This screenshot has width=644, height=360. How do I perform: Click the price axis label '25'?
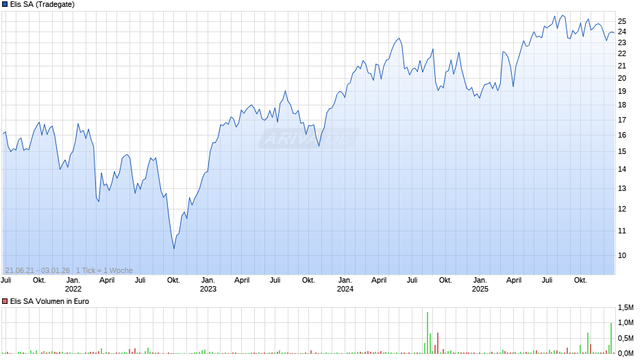pos(622,21)
